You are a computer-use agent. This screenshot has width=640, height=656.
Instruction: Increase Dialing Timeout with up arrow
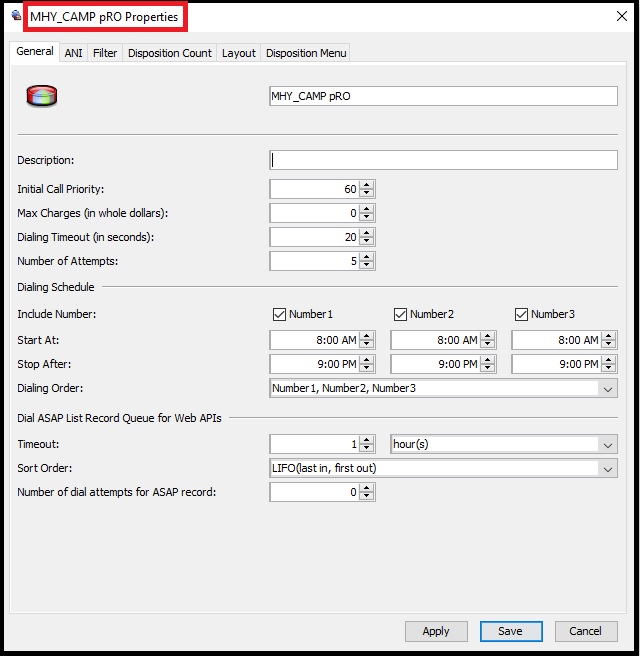(x=366, y=233)
